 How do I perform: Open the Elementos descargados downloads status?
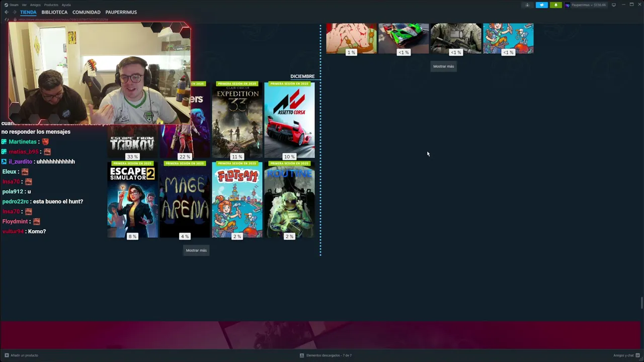pyautogui.click(x=329, y=355)
